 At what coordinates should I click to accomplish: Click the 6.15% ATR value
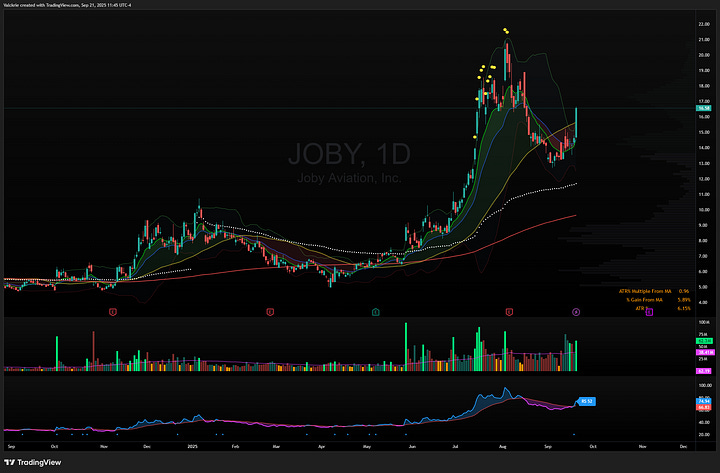[684, 308]
